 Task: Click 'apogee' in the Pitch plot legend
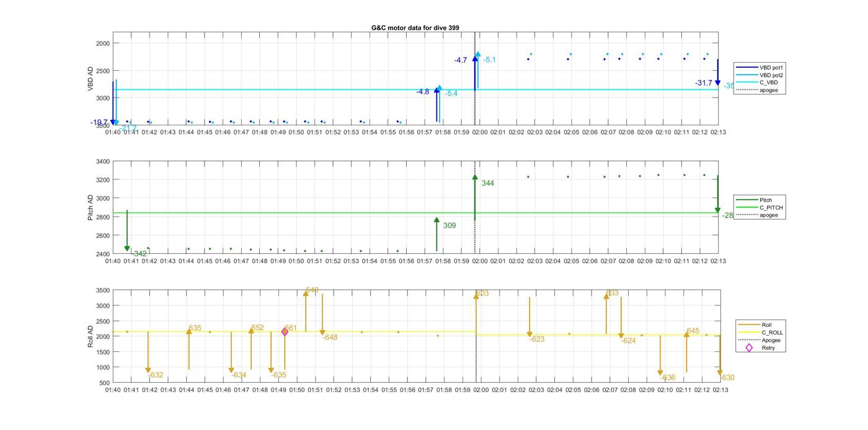[x=757, y=215]
